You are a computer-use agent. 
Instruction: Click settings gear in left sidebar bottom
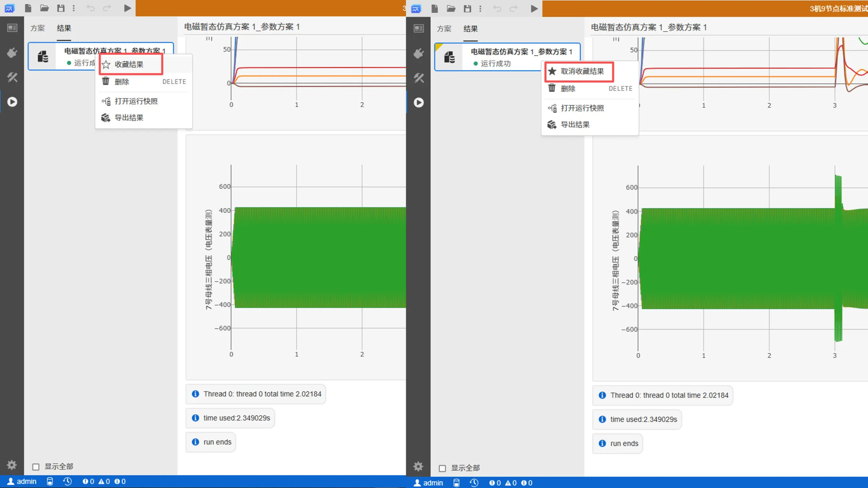[x=12, y=465]
